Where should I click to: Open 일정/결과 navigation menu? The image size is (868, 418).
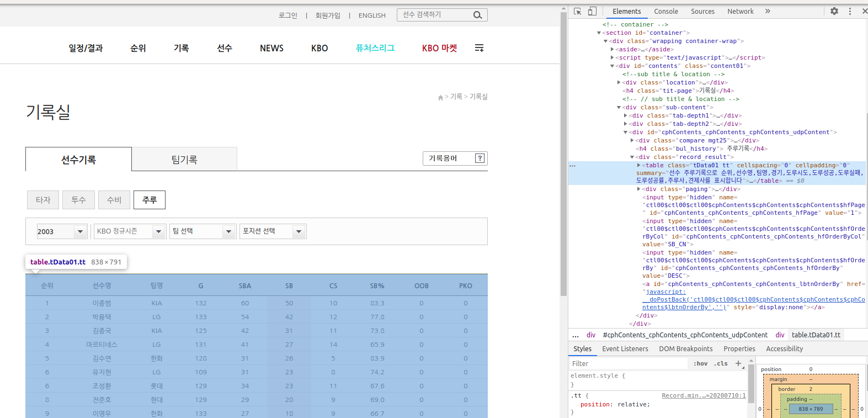coord(86,48)
